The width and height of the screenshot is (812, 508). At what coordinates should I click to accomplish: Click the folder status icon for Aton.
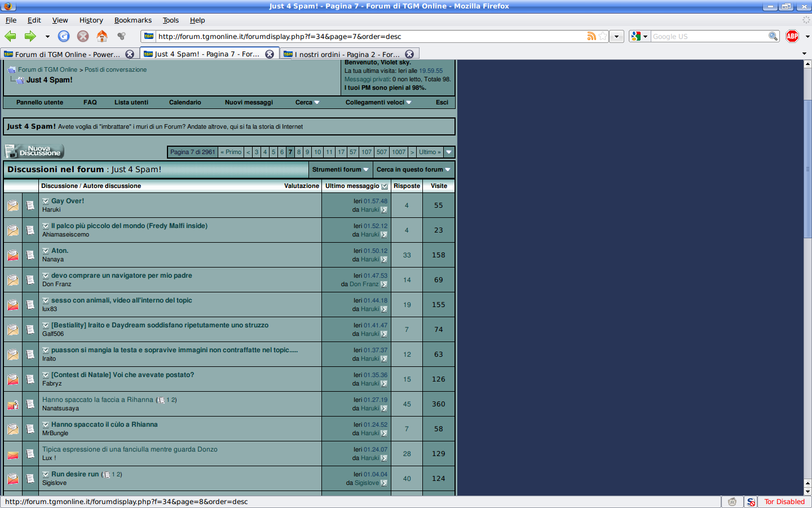(13, 255)
